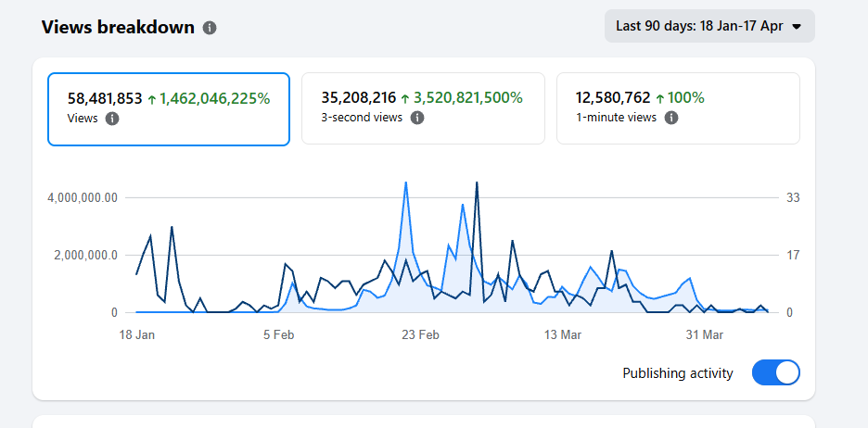Click info icon beside 3-second views
Image resolution: width=868 pixels, height=428 pixels.
click(x=417, y=118)
